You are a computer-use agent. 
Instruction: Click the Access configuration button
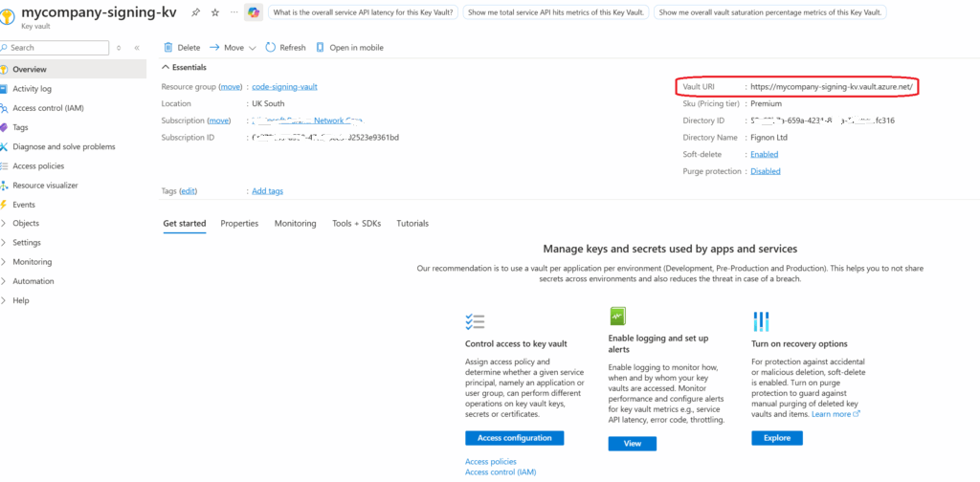(x=514, y=438)
